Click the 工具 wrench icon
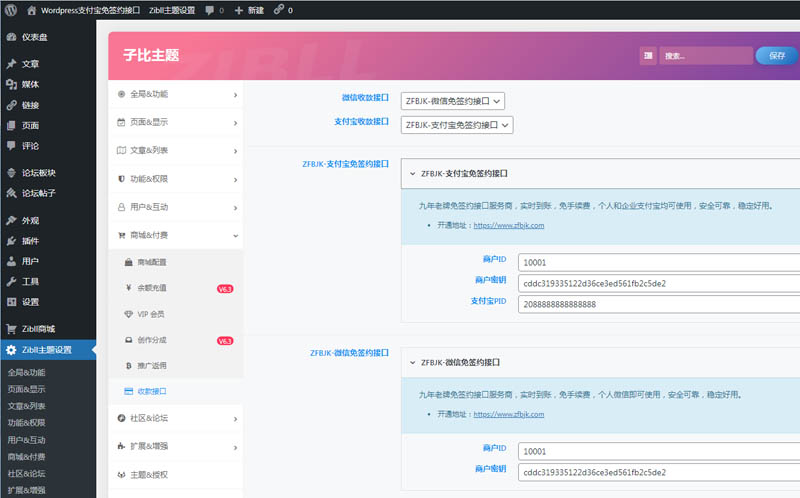The width and height of the screenshot is (800, 498). [x=11, y=282]
